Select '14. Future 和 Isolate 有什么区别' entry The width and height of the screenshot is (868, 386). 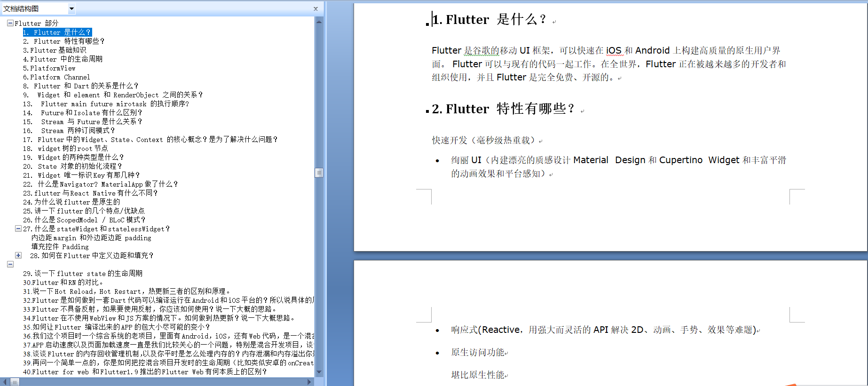(x=82, y=112)
